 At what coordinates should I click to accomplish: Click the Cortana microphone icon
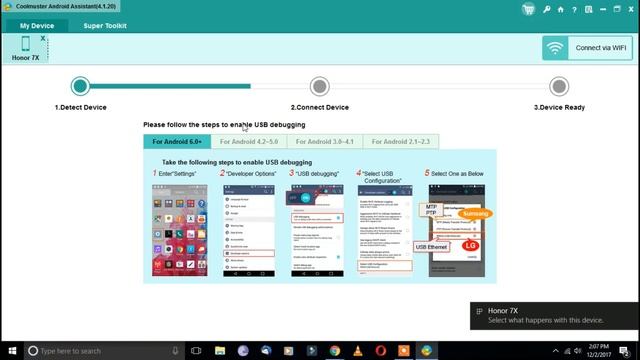click(175, 351)
